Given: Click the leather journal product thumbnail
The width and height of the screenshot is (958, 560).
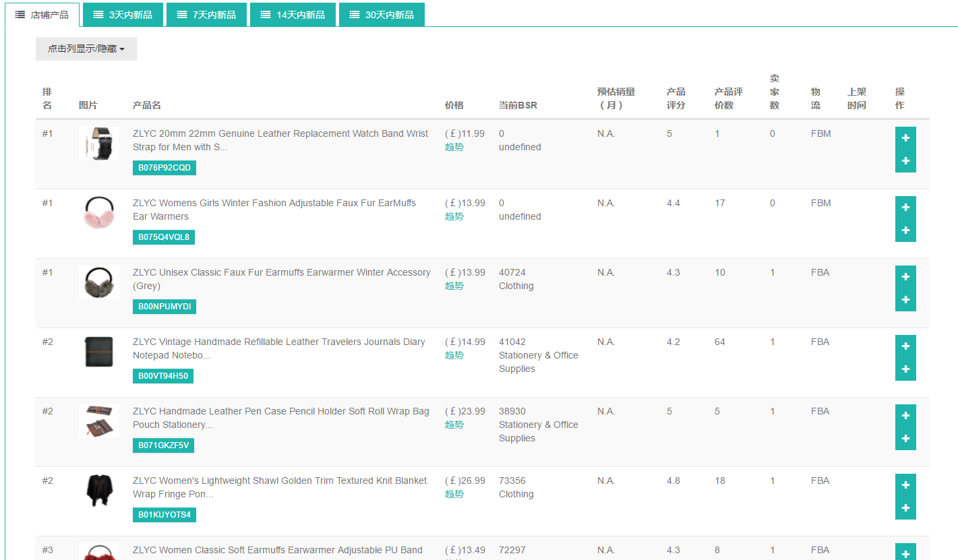Looking at the screenshot, I should point(99,352).
